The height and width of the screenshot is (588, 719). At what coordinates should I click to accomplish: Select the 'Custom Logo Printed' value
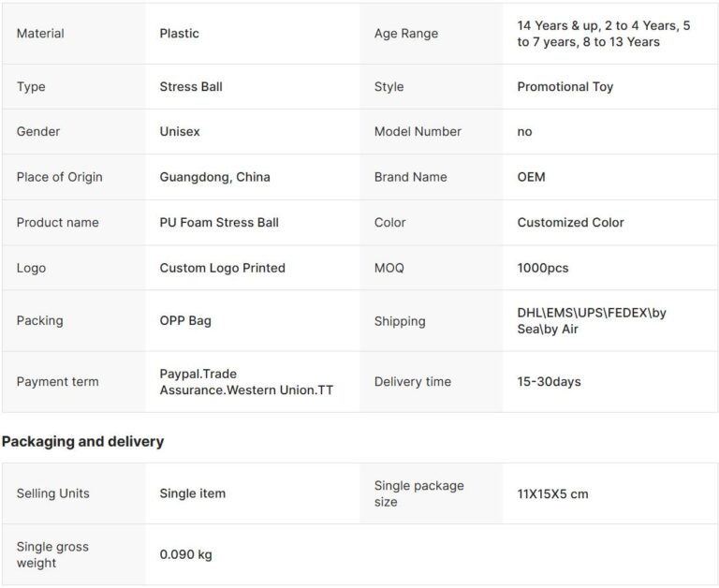223,268
